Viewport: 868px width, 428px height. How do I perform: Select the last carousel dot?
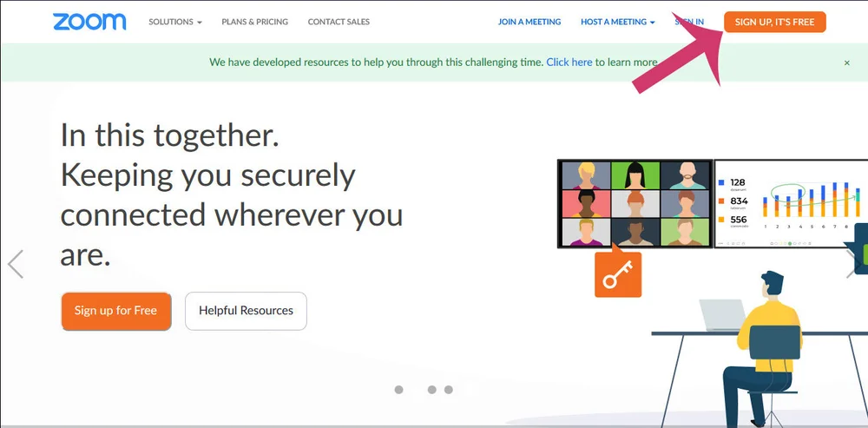449,390
